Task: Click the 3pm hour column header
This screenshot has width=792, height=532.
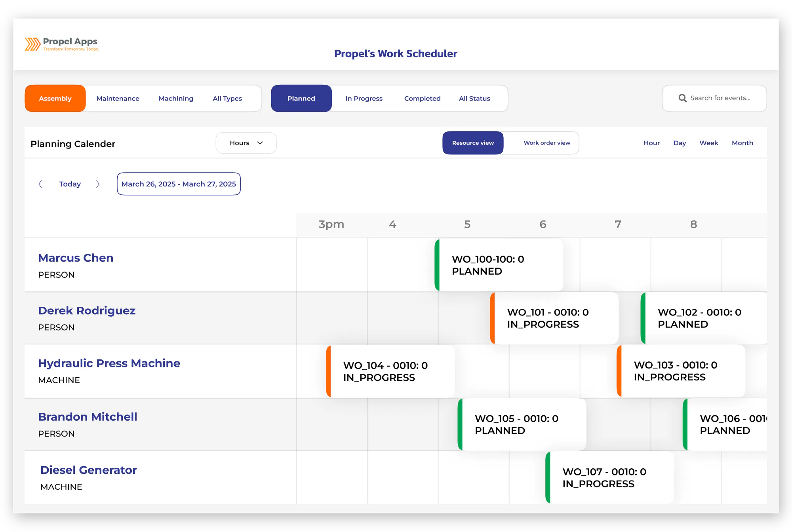Action: [331, 224]
